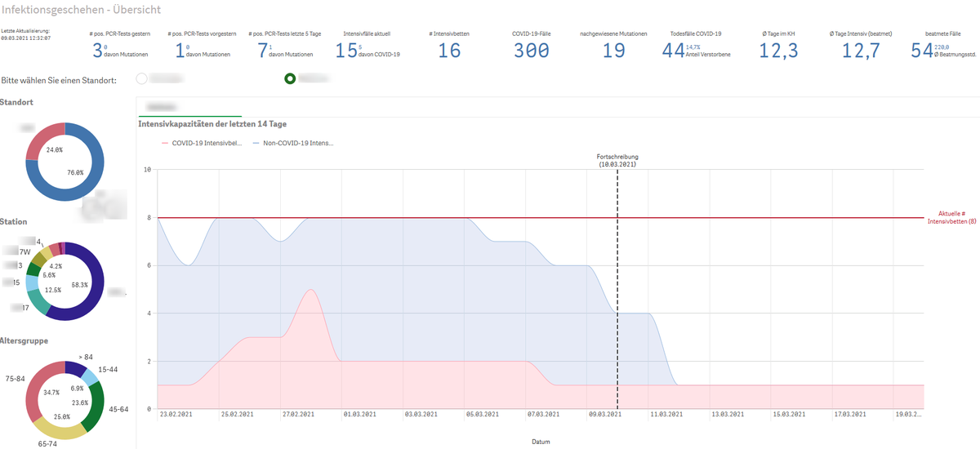The image size is (980, 449).
Task: Click the nachgewiesene Mutationen value 19
Action: [614, 51]
